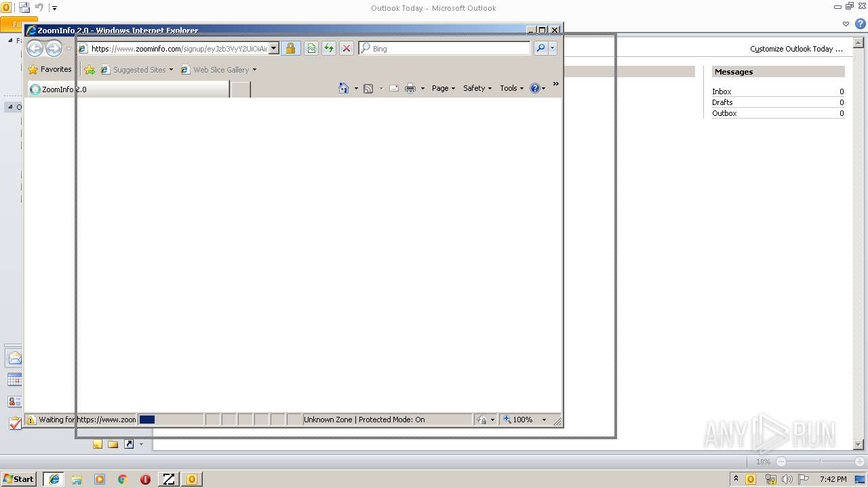Stop page loading with red X icon
The image size is (868, 488).
pos(347,48)
